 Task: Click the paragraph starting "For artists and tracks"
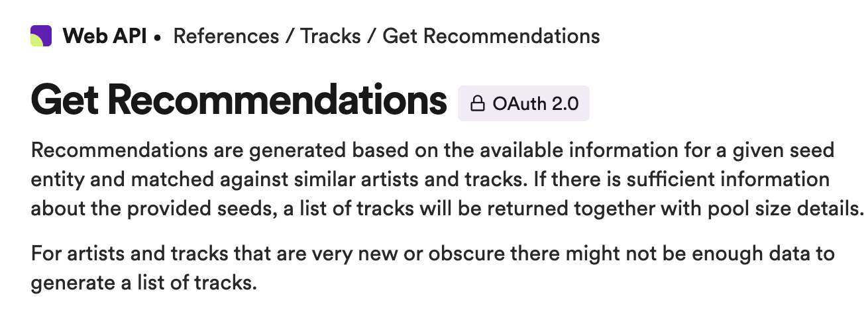433,268
